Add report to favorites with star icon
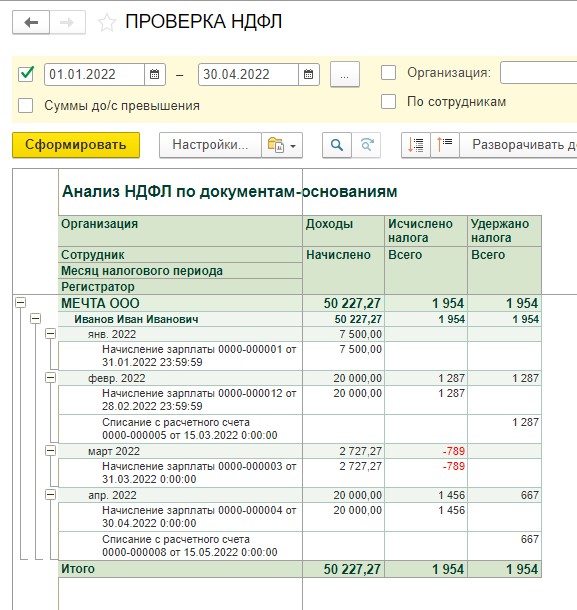 [x=107, y=23]
